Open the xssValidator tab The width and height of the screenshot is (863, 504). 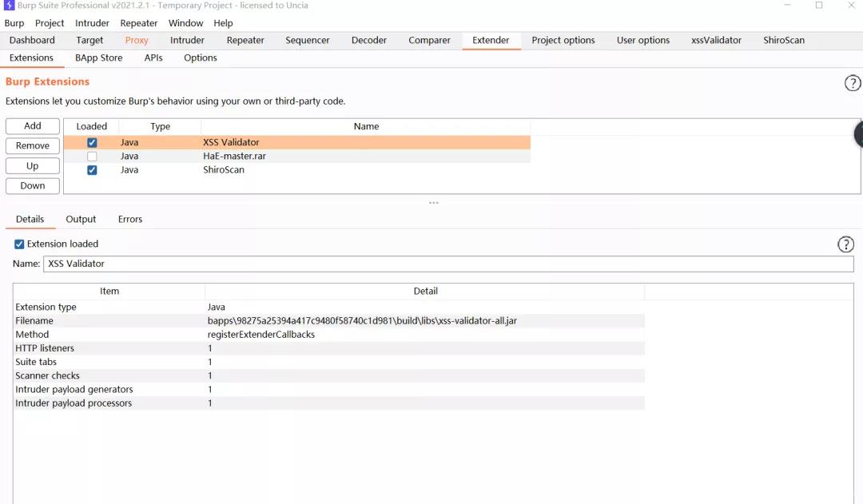pyautogui.click(x=716, y=40)
